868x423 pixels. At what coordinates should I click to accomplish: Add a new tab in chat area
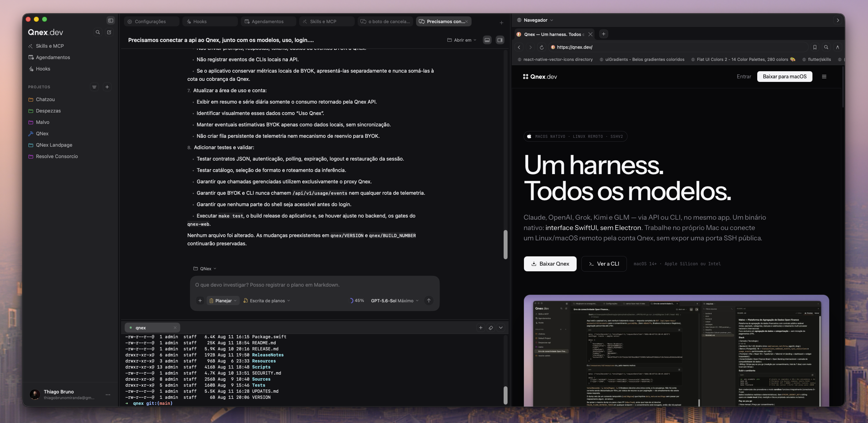coord(501,22)
